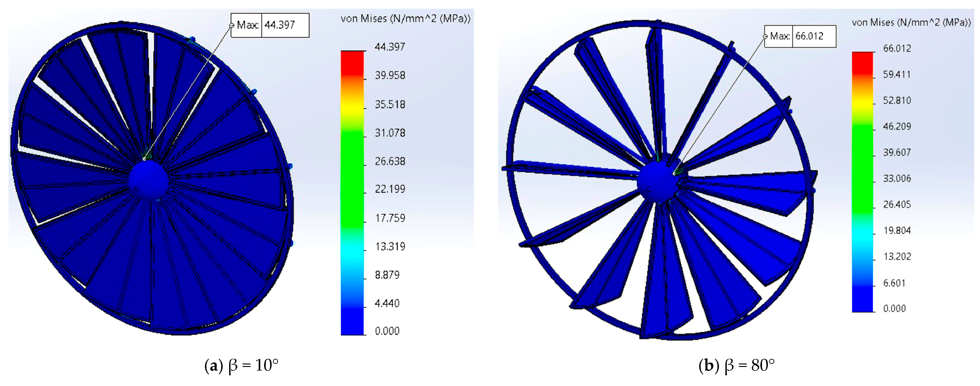The image size is (980, 386).
Task: Click the left legend's 0.000 label
Action: (387, 331)
